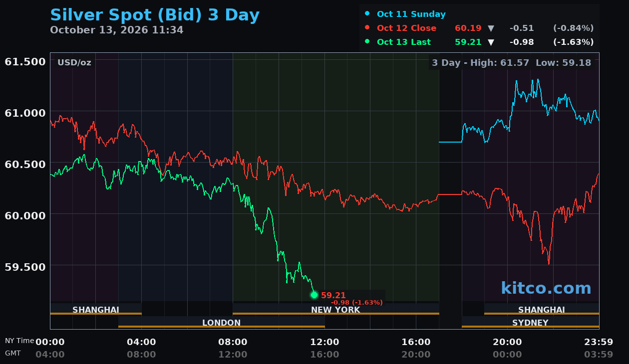Click the legend -0.98 change value
The width and height of the screenshot is (629, 364).
pyautogui.click(x=522, y=42)
